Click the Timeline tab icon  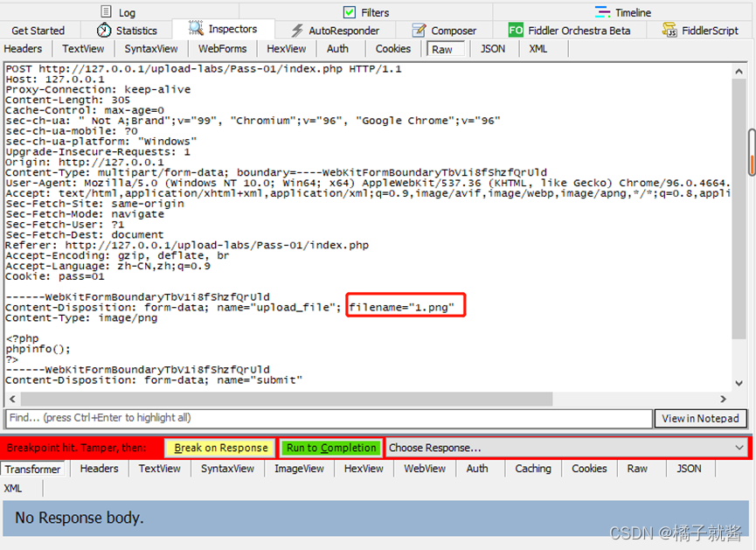tap(602, 11)
